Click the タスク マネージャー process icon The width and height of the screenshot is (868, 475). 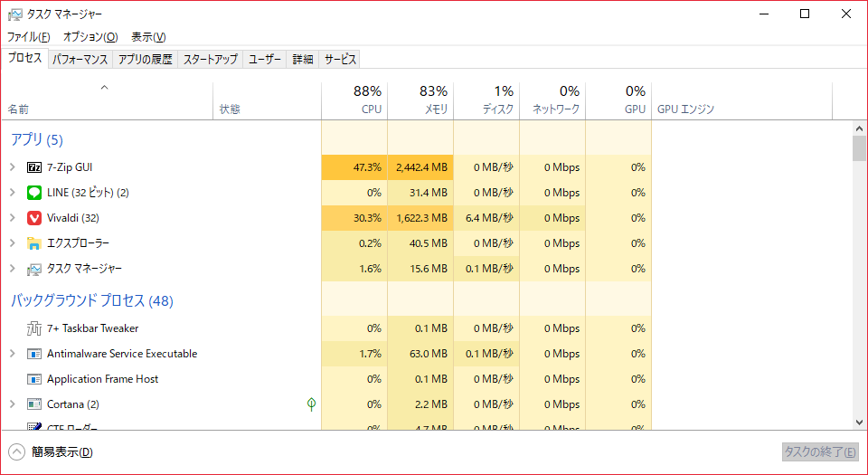(34, 269)
